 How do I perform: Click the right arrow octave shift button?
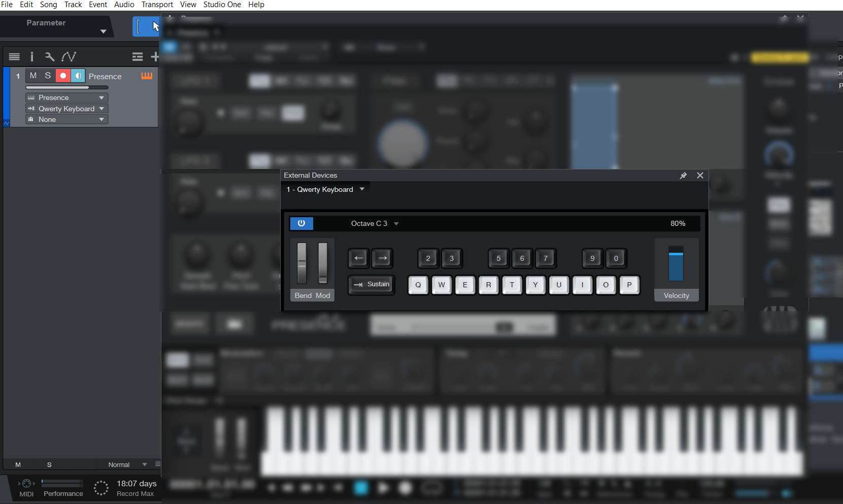pos(382,258)
